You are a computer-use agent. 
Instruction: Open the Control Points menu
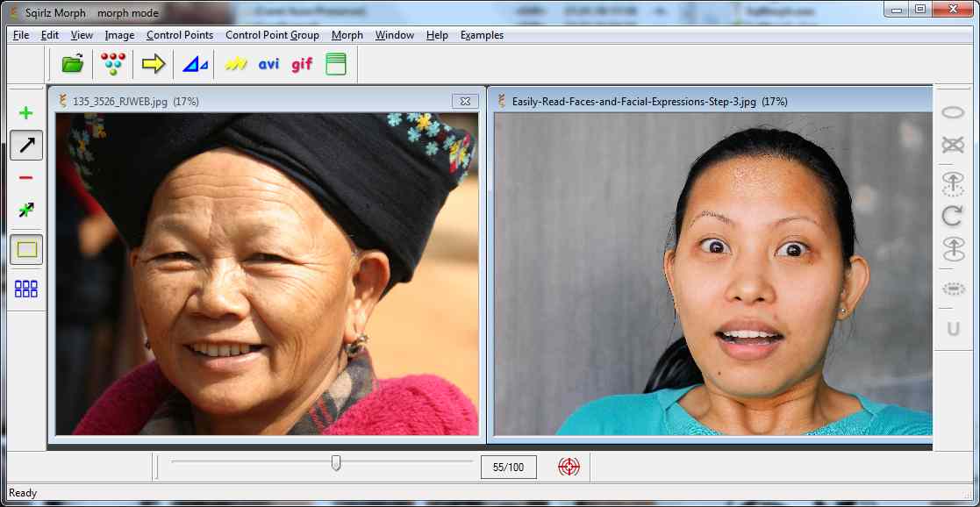[179, 35]
